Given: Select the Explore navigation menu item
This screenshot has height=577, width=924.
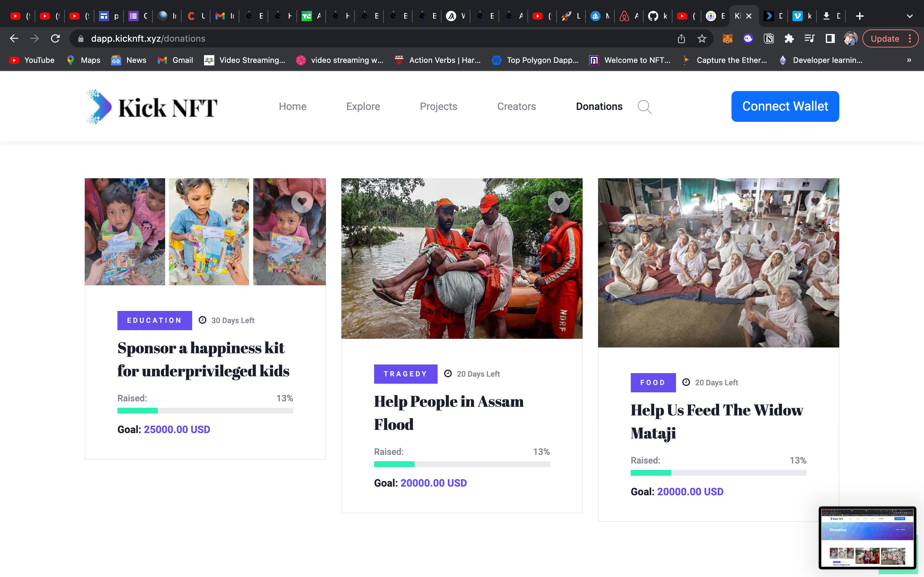Looking at the screenshot, I should [x=363, y=106].
